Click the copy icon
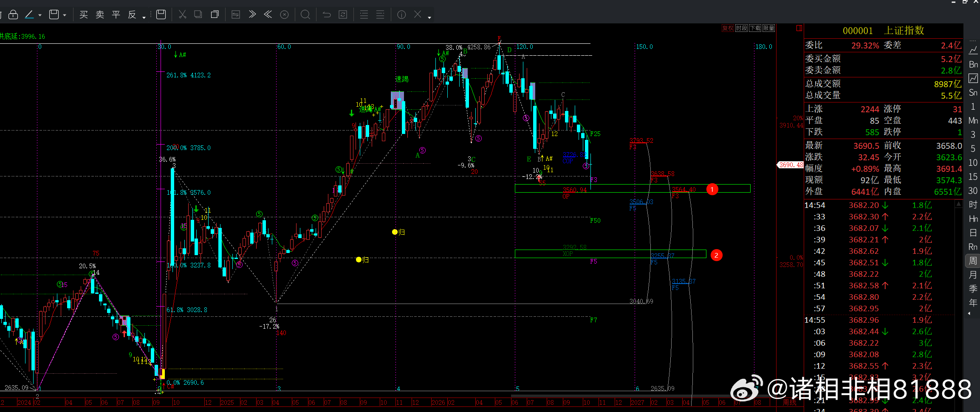Image resolution: width=980 pixels, height=412 pixels. [x=198, y=14]
